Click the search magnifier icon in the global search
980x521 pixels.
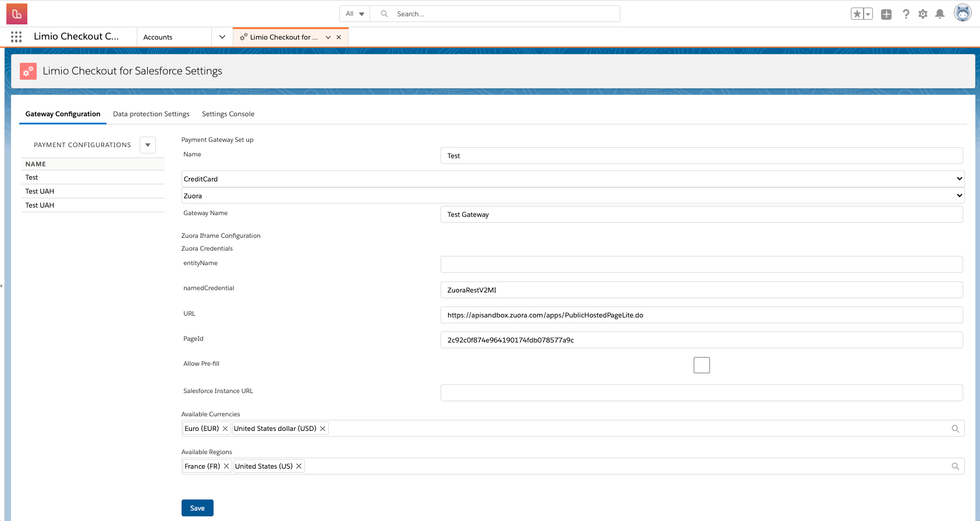[384, 14]
